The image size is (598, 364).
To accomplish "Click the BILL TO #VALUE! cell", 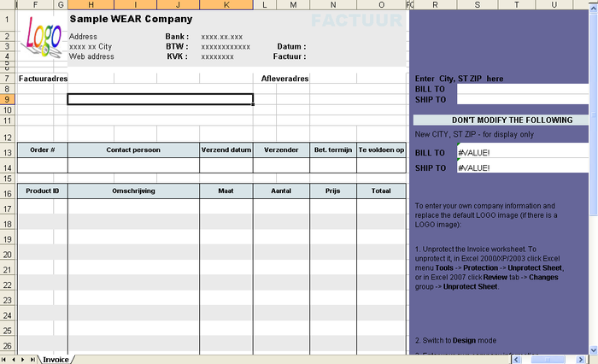I will 523,150.
